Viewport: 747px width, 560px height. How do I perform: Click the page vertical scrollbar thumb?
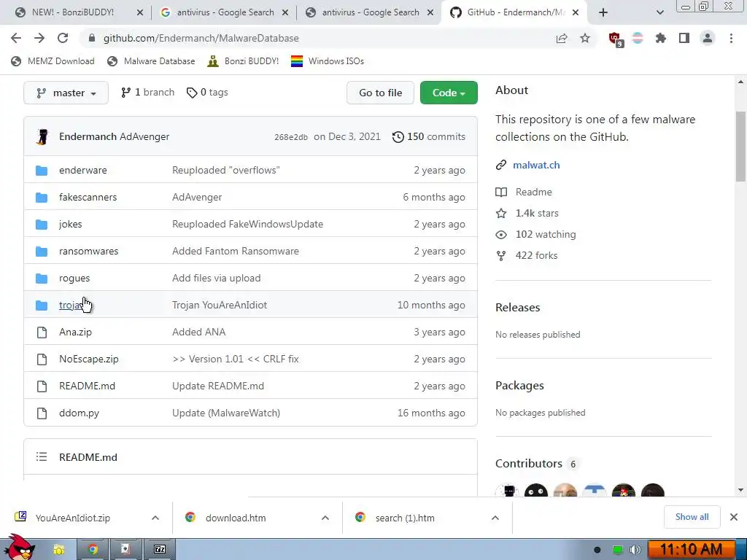coord(740,146)
